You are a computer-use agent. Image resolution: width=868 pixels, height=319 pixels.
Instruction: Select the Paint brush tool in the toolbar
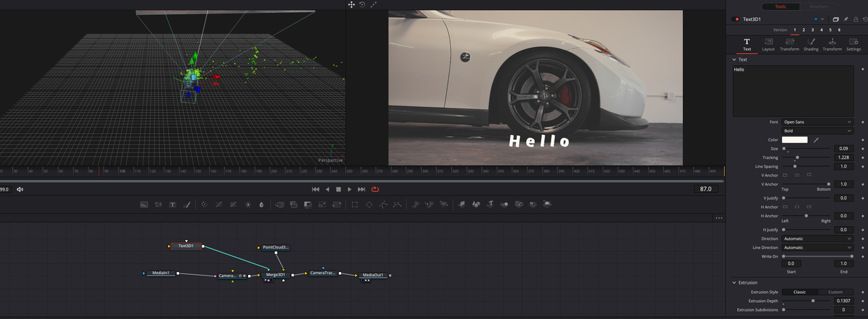tap(186, 204)
